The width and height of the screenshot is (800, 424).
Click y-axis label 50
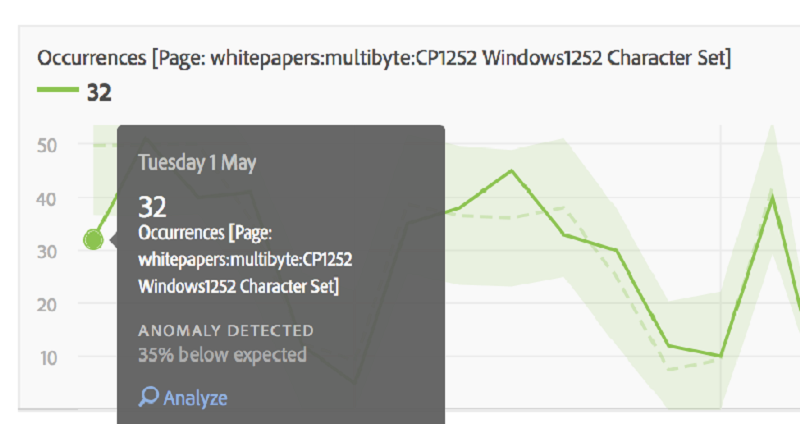coord(47,144)
